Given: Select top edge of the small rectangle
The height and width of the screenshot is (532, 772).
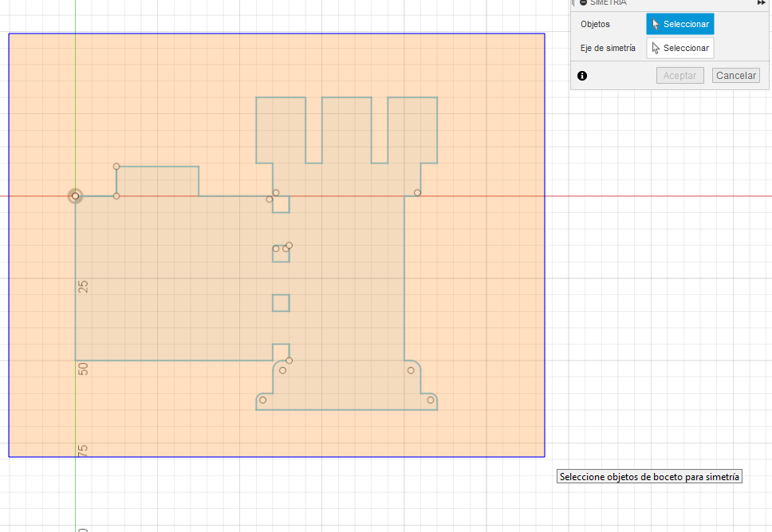Looking at the screenshot, I should (158, 167).
